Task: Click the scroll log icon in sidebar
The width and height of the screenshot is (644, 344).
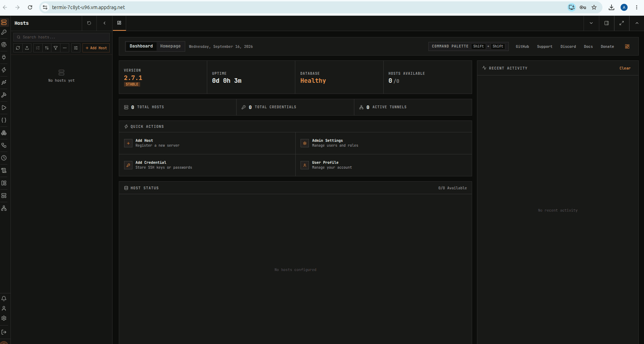Action: [x=4, y=170]
